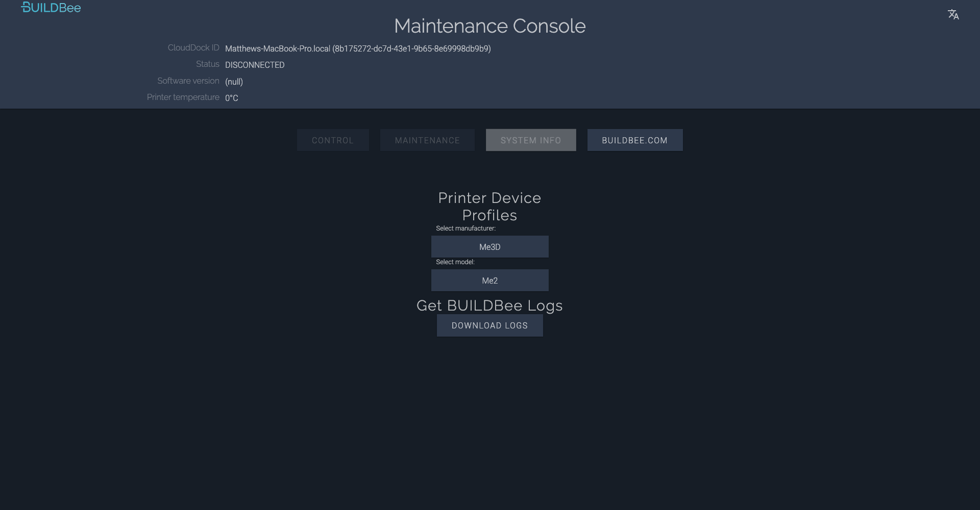Select the System Info tab
This screenshot has height=510, width=980.
pos(531,140)
